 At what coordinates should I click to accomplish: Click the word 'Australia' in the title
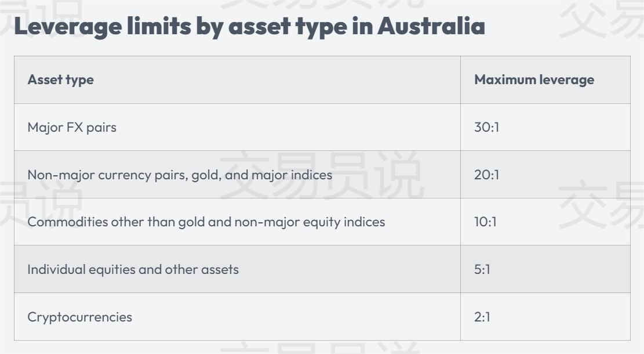coord(431,26)
